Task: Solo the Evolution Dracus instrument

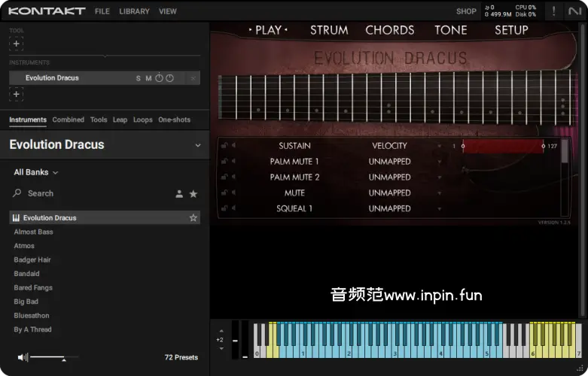Action: tap(138, 78)
